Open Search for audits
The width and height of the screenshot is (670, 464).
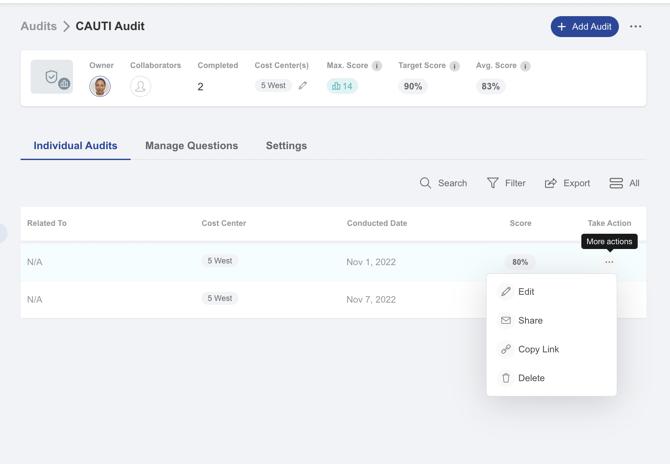(443, 183)
